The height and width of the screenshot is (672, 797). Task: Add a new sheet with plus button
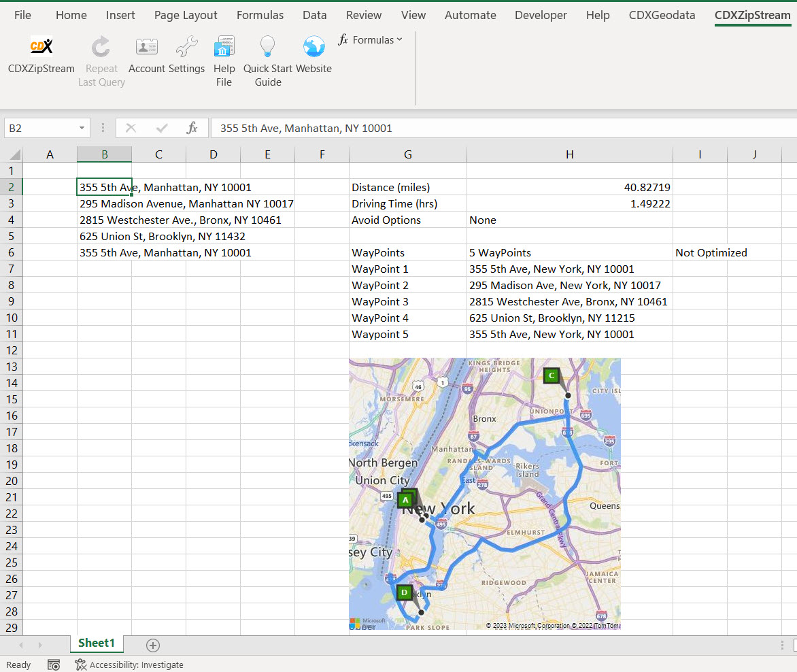click(x=153, y=645)
